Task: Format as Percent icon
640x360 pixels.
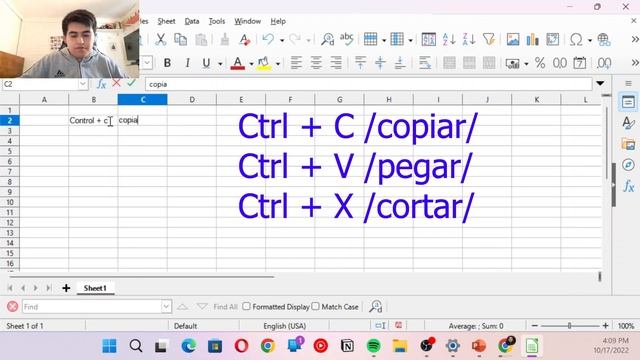Action: click(540, 63)
